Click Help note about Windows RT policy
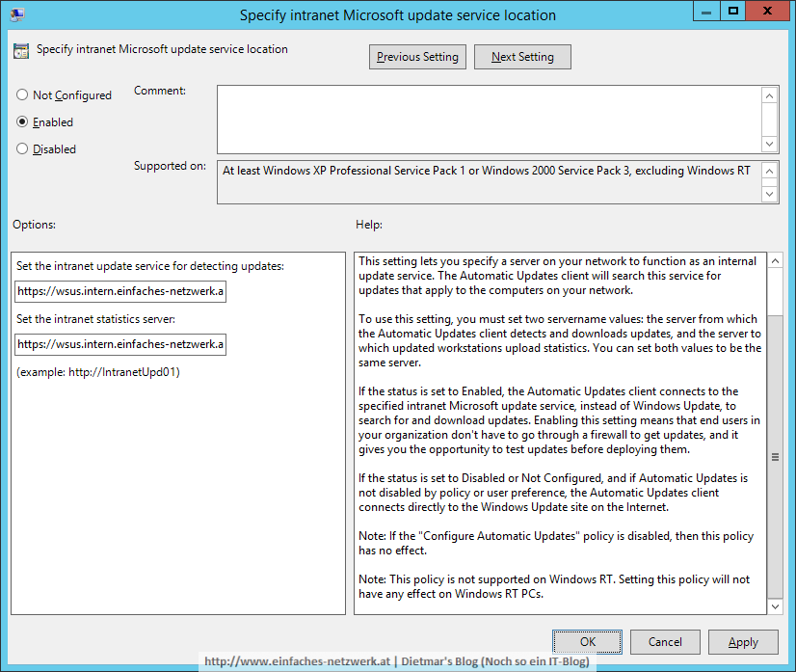The height and width of the screenshot is (672, 796). click(x=554, y=586)
